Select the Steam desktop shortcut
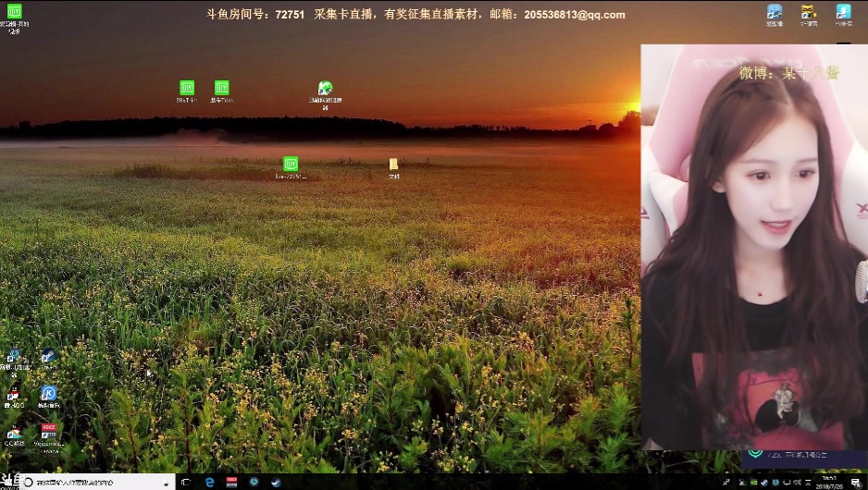The image size is (868, 490). [x=49, y=360]
